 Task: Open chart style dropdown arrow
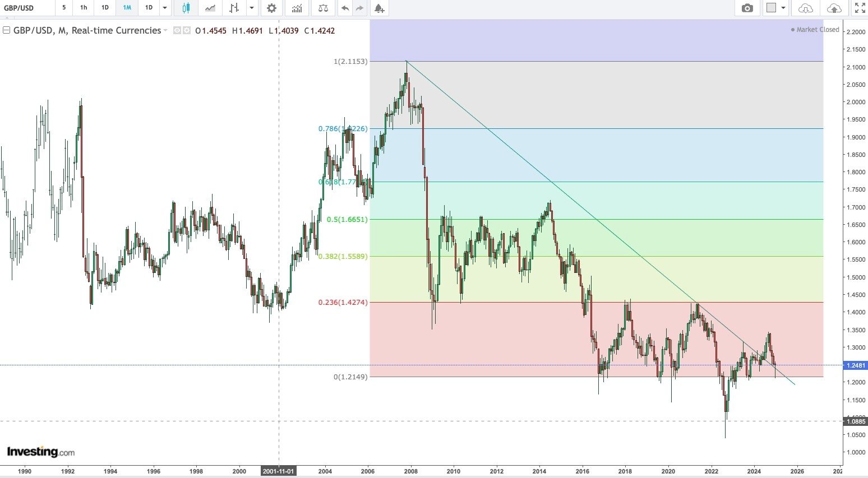click(x=251, y=8)
